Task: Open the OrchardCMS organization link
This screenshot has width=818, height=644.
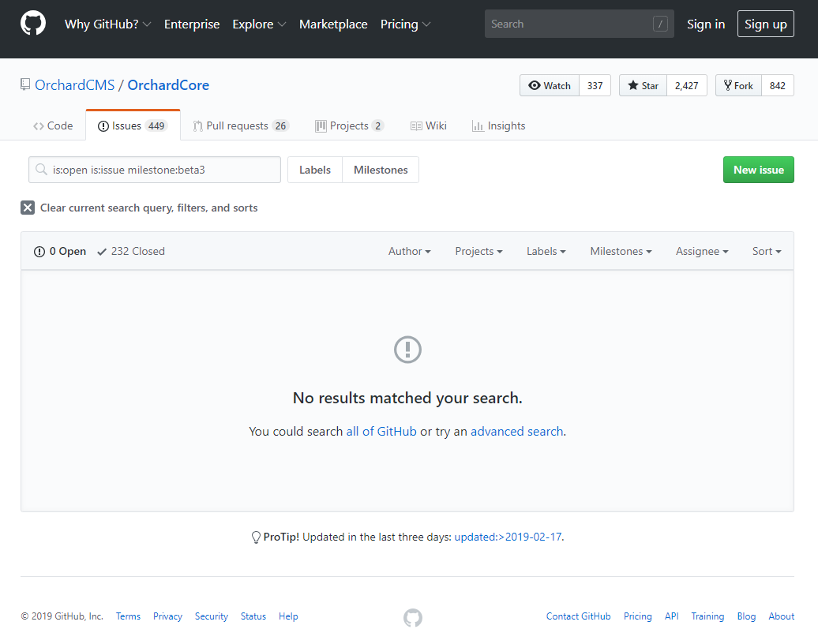Action: tap(74, 85)
